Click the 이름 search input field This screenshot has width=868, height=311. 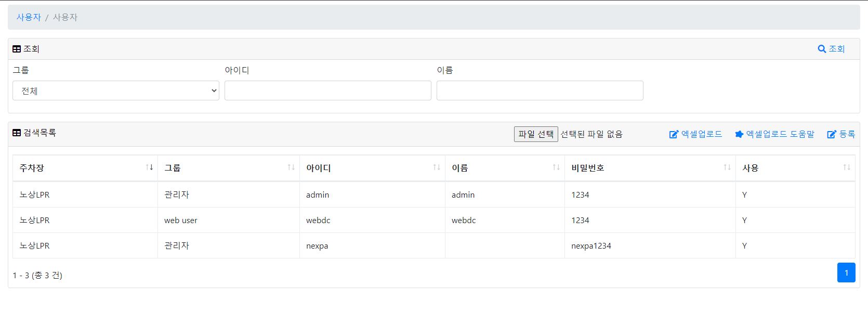click(x=540, y=90)
